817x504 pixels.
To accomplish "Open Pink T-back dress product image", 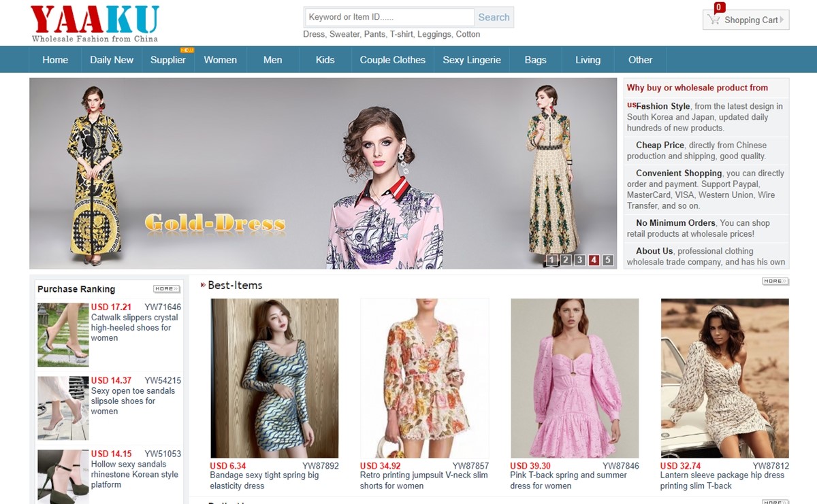I will (575, 377).
